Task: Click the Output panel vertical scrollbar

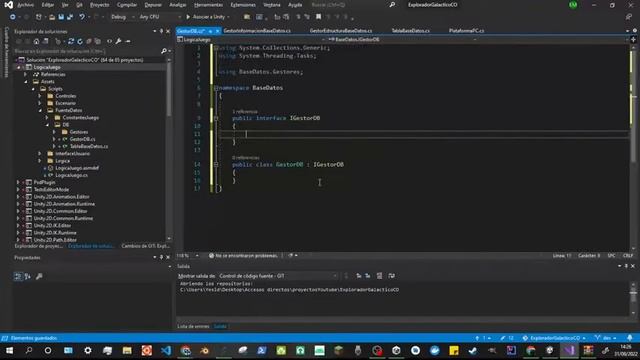Action: [633, 299]
